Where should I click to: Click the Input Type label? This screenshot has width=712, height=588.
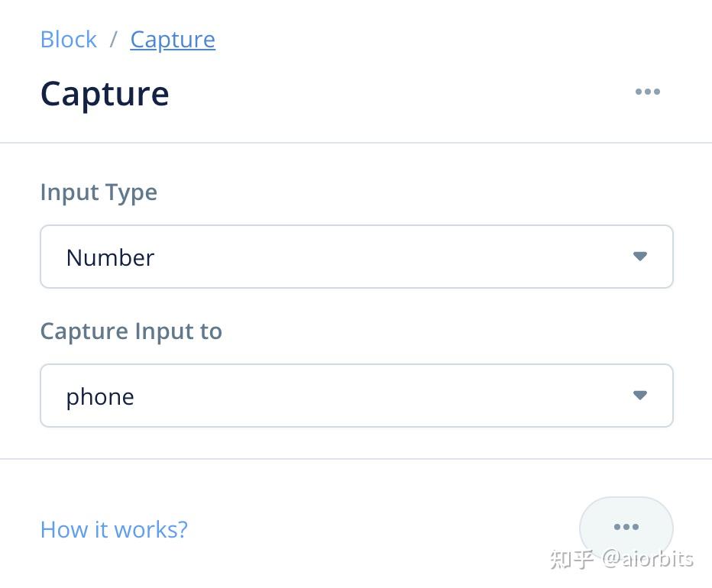click(99, 192)
